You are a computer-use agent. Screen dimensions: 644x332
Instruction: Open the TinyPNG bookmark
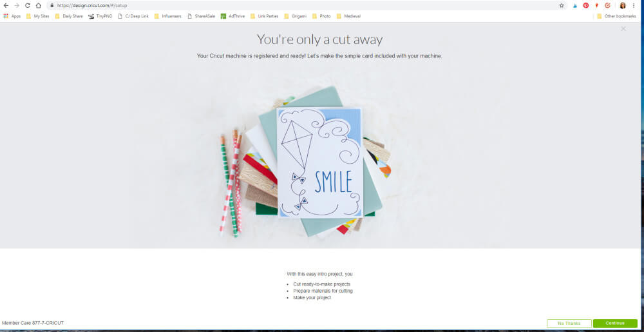pyautogui.click(x=100, y=16)
